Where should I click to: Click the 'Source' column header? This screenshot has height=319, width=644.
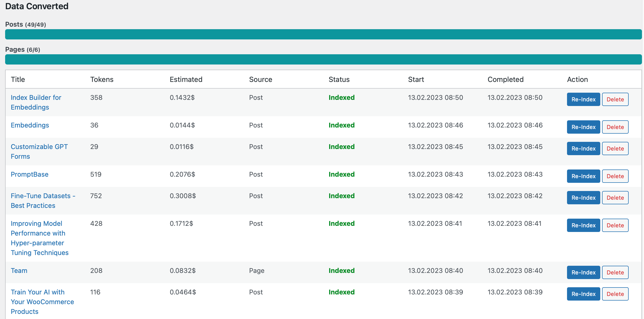tap(261, 79)
